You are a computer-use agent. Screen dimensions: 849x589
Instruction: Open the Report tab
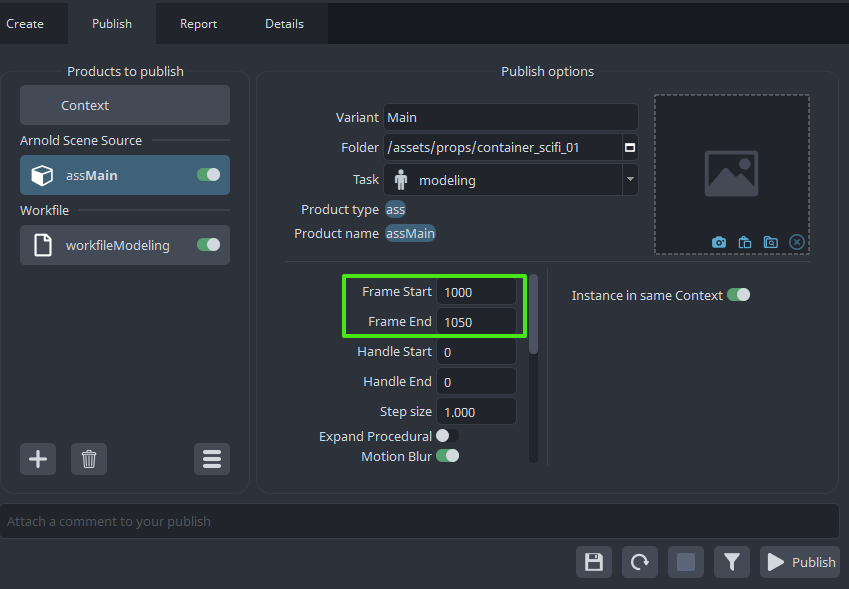[198, 24]
